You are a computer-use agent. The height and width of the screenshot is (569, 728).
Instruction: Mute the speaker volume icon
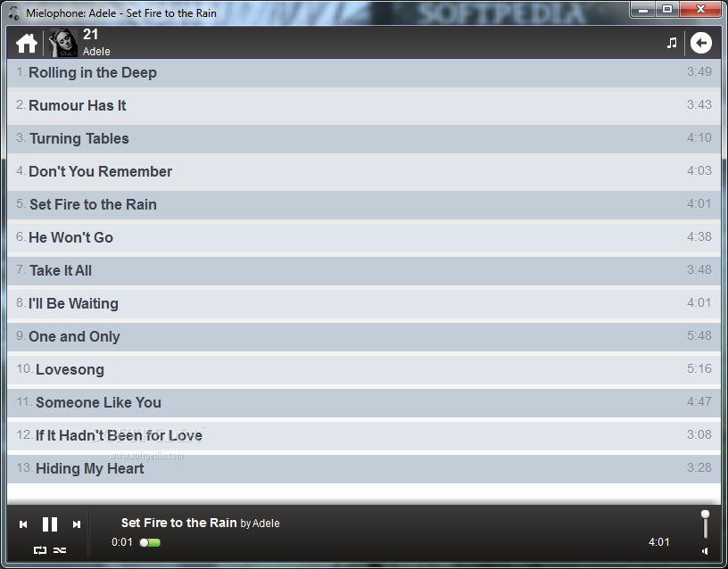point(705,551)
